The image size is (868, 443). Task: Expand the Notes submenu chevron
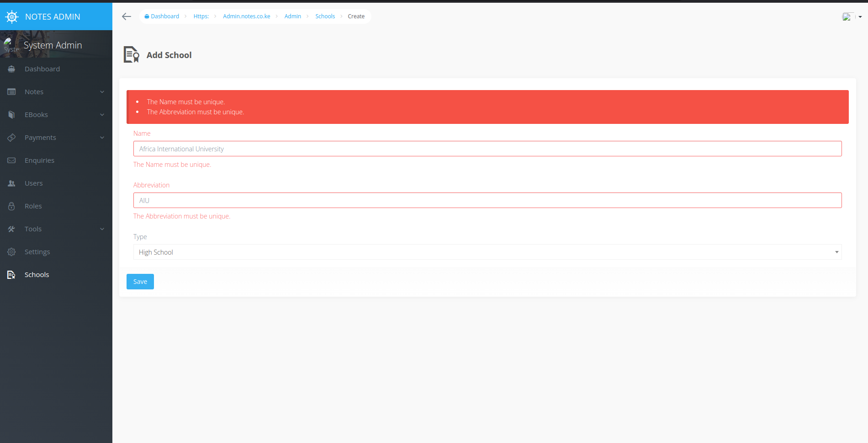101,91
